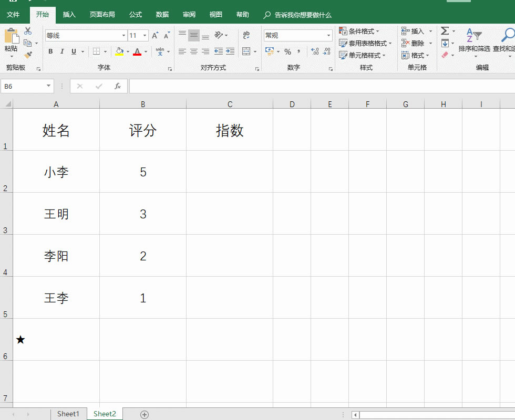Open the font group dialog launcher

[170, 69]
